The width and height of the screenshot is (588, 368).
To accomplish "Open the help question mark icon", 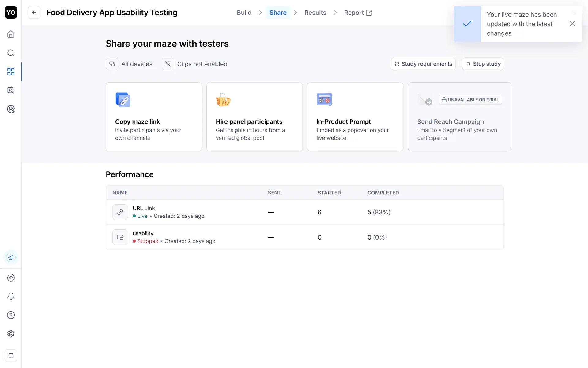I will (x=11, y=315).
